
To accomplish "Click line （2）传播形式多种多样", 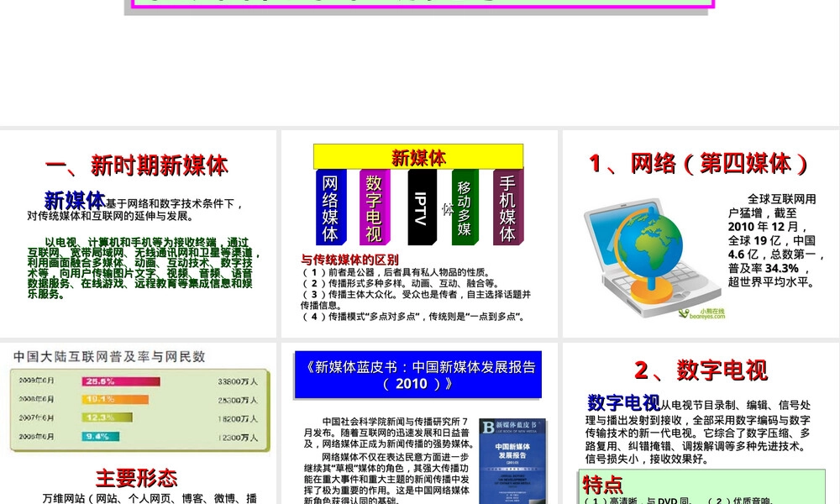I will 400,283.
